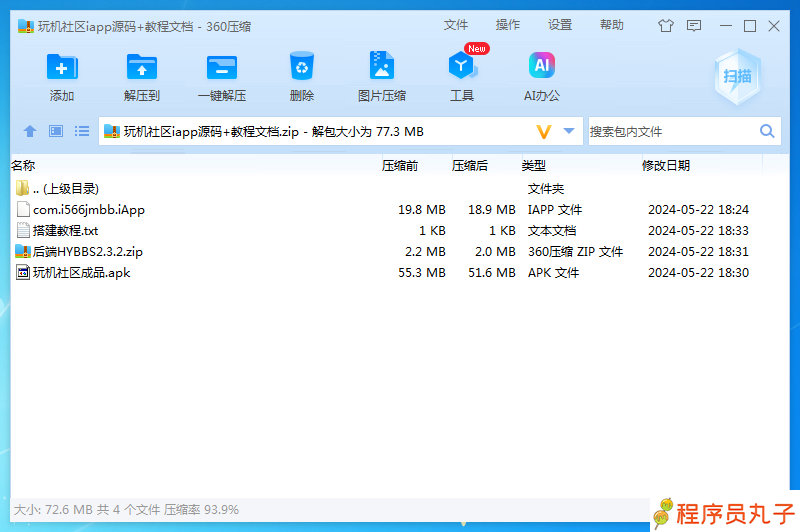Image resolution: width=800 pixels, height=532 pixels.
Task: Sort by the 类型 column header
Action: [534, 165]
